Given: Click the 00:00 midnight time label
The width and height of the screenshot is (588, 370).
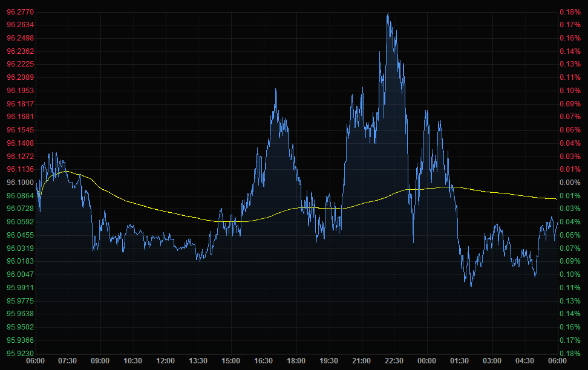Looking at the screenshot, I should [426, 361].
